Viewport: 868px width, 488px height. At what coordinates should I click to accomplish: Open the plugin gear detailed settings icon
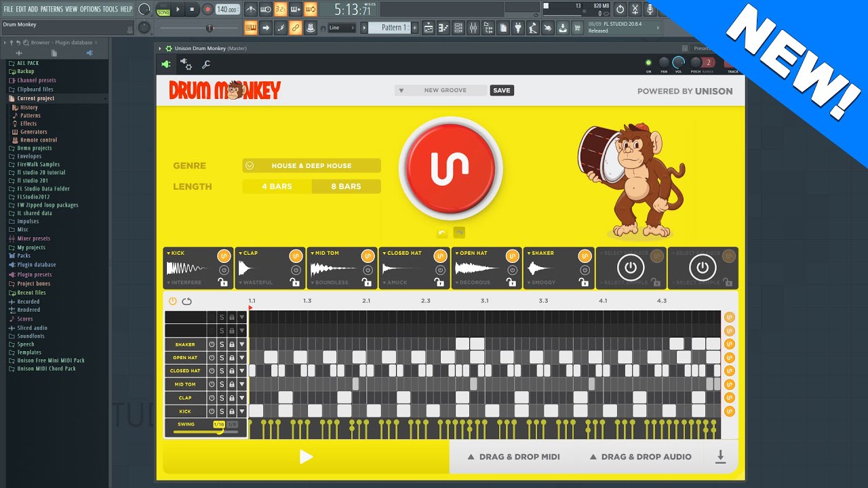click(186, 64)
